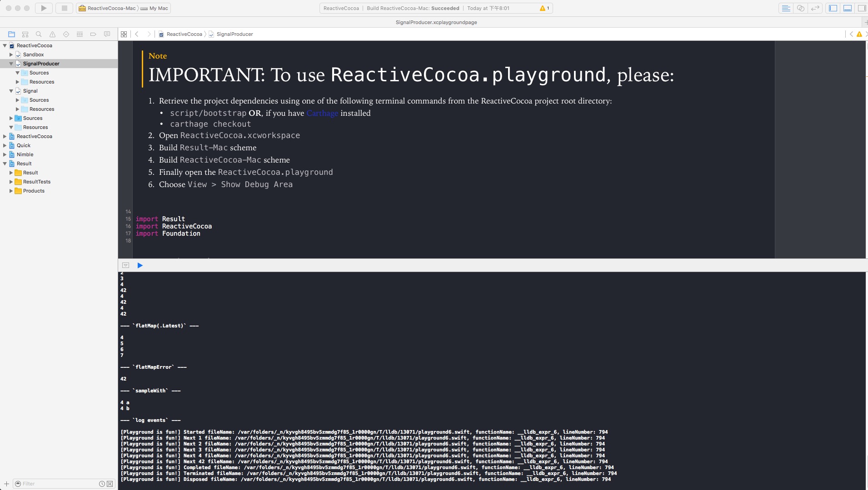The height and width of the screenshot is (490, 868).
Task: Click the `flatMapError` console output line
Action: pyautogui.click(x=154, y=367)
